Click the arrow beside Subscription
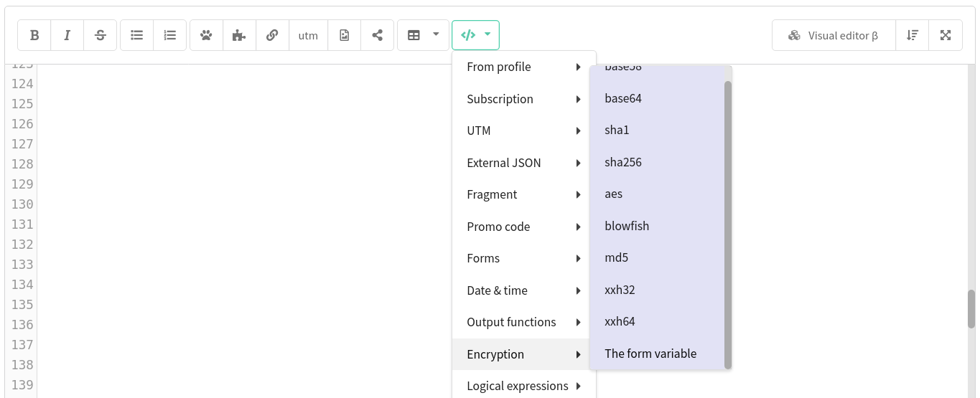Screen dimensions: 980x398 (x=578, y=99)
